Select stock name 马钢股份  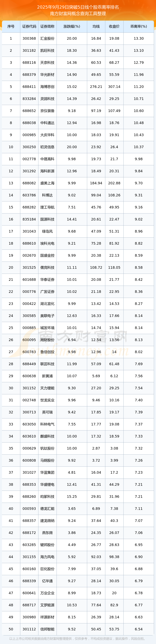pyautogui.click(x=47, y=460)
